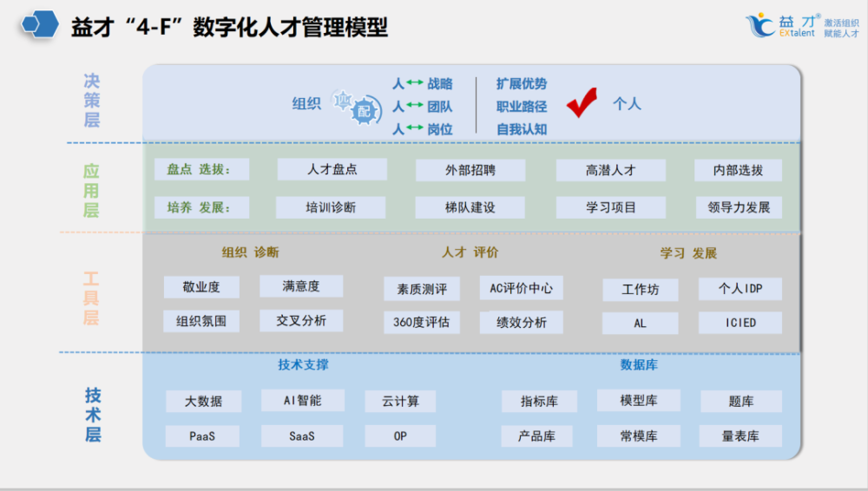This screenshot has width=868, height=491.
Task: Click the blue hexagon icon beside the title
Action: (40, 24)
